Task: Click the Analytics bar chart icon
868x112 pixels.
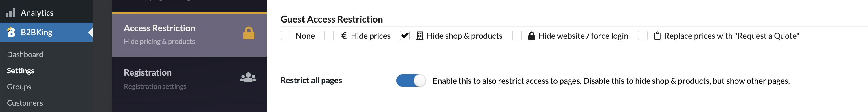Action: click(10, 13)
